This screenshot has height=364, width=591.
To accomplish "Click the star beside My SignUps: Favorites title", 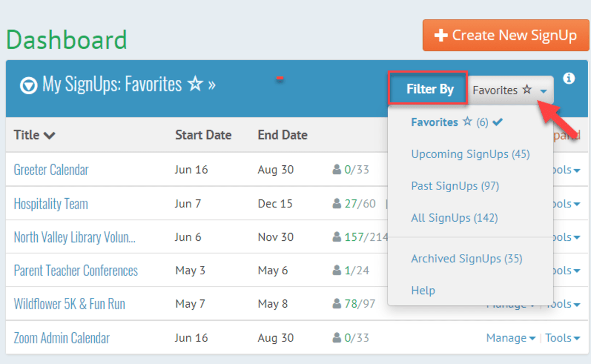I will click(195, 84).
